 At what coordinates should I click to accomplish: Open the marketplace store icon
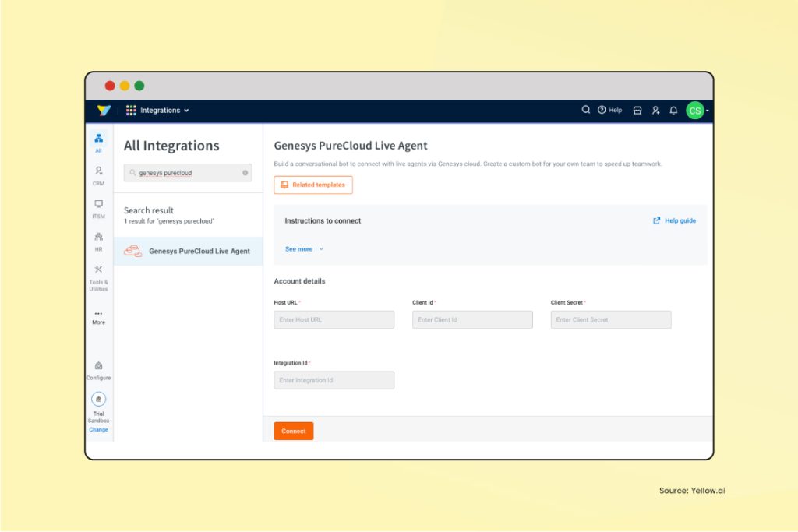click(637, 111)
